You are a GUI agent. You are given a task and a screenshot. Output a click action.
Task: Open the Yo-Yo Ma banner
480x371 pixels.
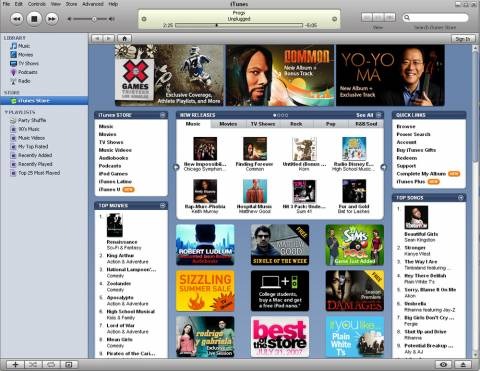(390, 75)
